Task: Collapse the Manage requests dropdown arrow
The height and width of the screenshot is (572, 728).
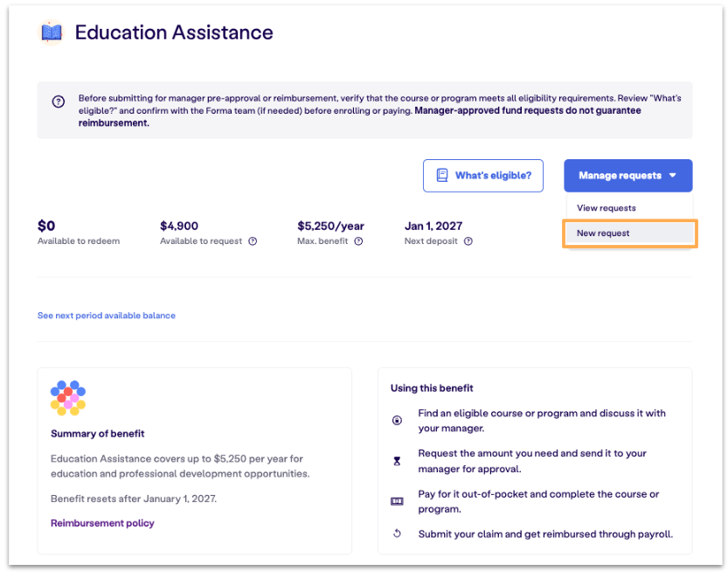Action: coord(673,176)
